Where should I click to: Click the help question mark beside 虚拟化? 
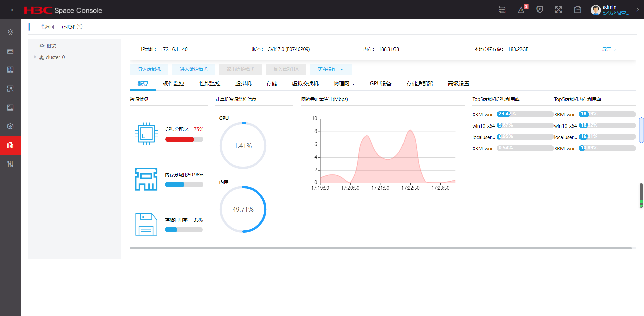(x=79, y=27)
